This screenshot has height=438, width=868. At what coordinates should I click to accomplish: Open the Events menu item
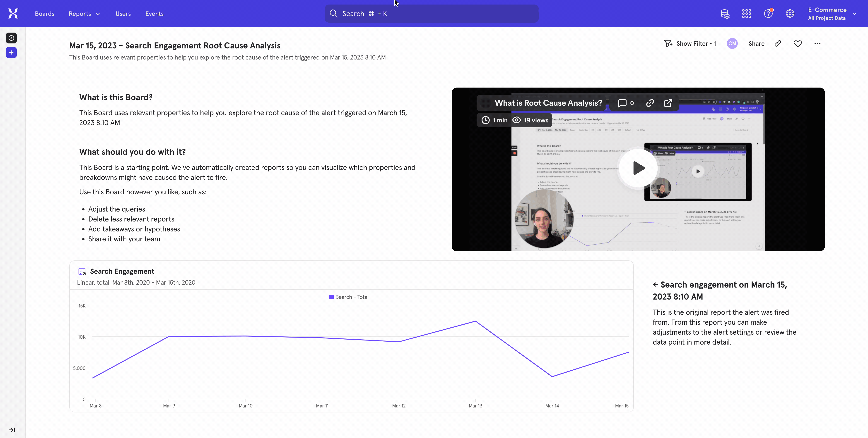click(154, 14)
